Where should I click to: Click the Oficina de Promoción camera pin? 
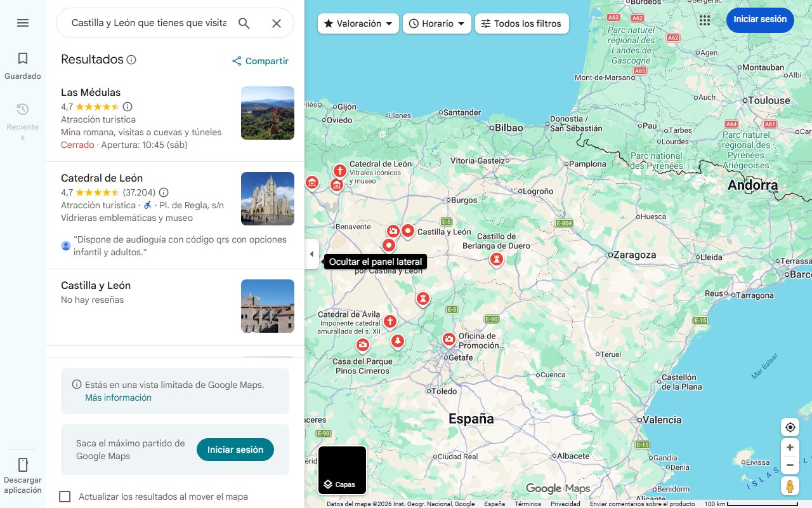point(449,340)
